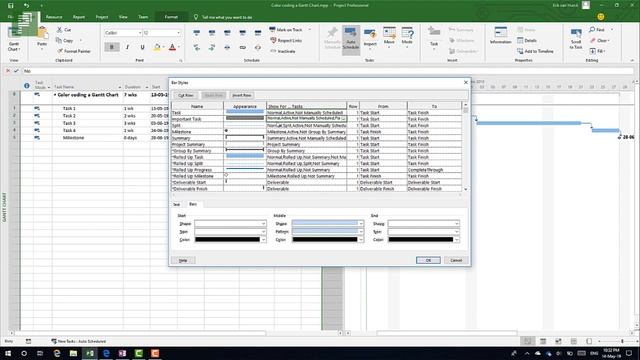Open File Explorer from the taskbar

pos(73,353)
